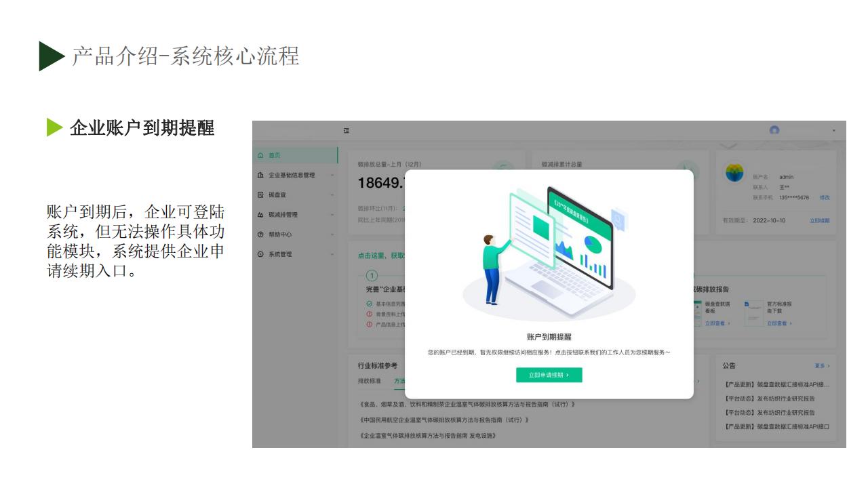868x488 pixels.
Task: Click the 公告 panel heading
Action: (729, 366)
